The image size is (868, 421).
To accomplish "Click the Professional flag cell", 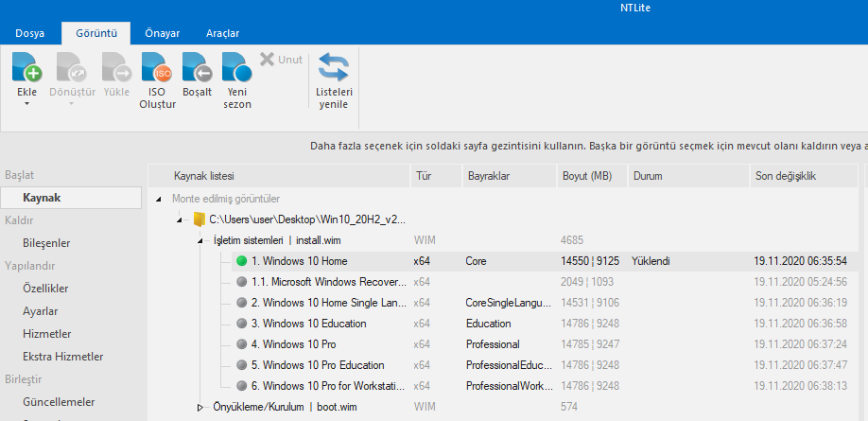I will tap(493, 344).
